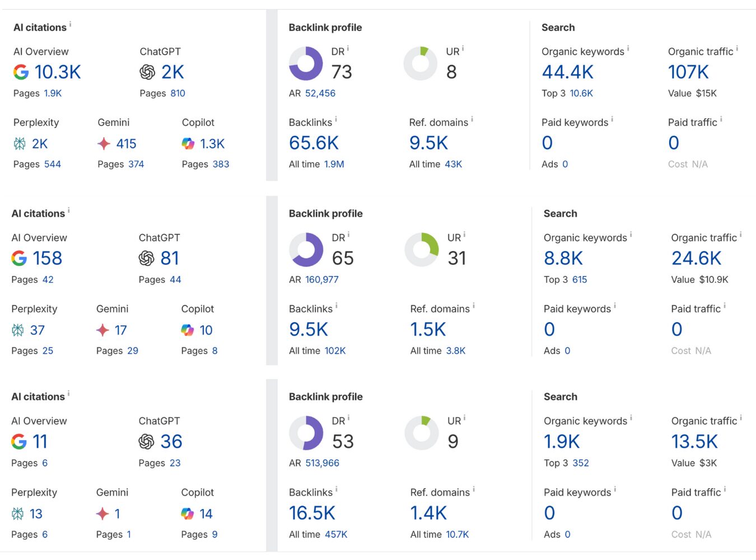Viewport: 756px width, 560px height.
Task: Open the 65.6K backlinks link
Action: click(314, 143)
